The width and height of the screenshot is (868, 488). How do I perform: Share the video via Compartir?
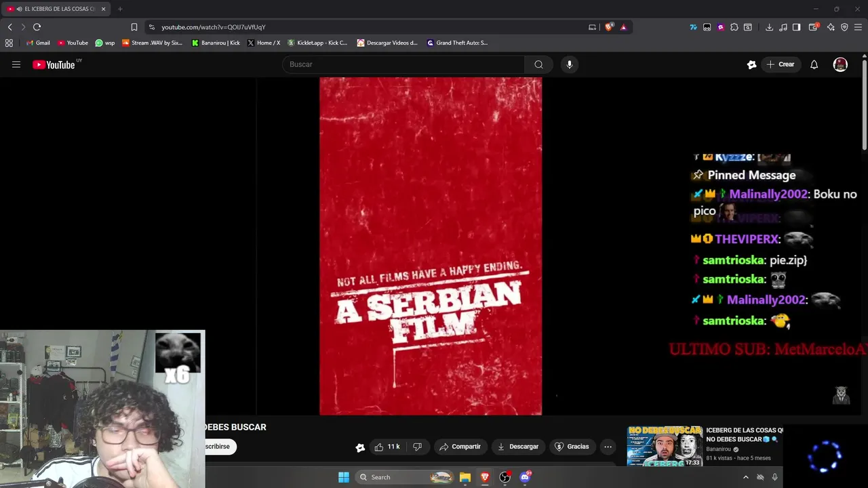(460, 447)
